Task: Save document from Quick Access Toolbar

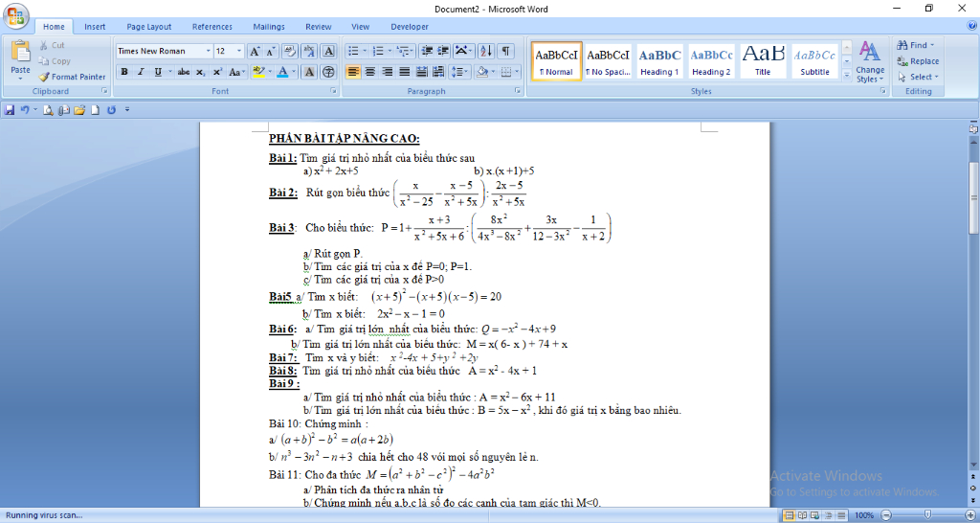Action: (10, 110)
